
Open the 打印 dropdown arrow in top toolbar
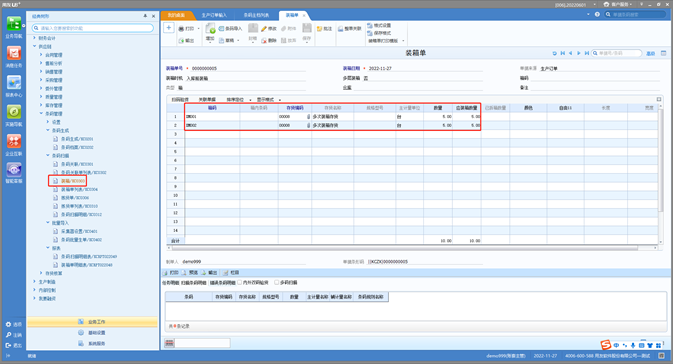point(198,29)
